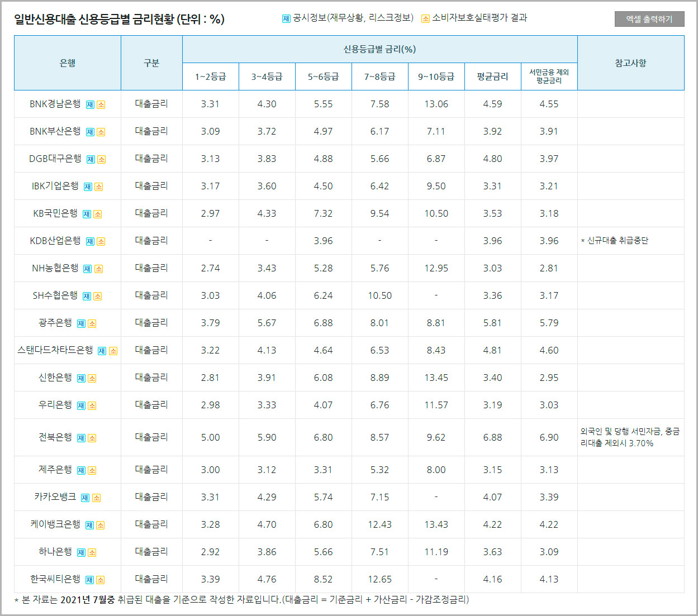The width and height of the screenshot is (698, 616).
Task: Click the 소 legend icon near 소비자보호실태평가 결과
Action: pos(427,18)
